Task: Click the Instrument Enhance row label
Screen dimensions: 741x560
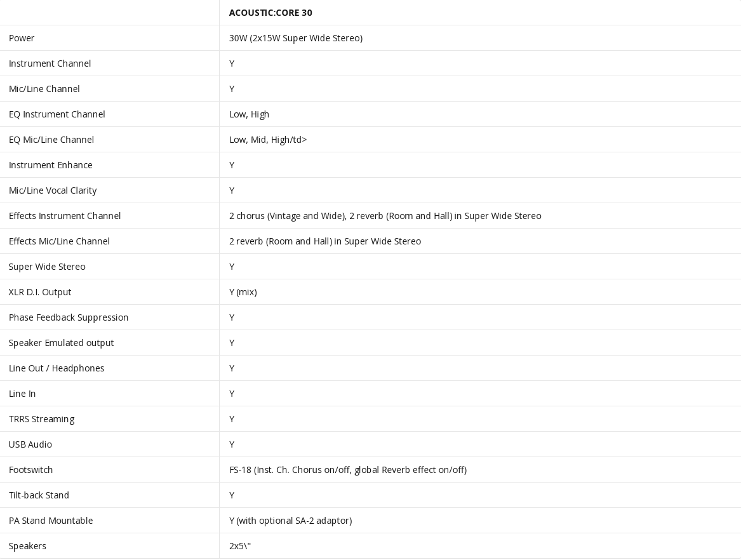Action: pyautogui.click(x=51, y=165)
